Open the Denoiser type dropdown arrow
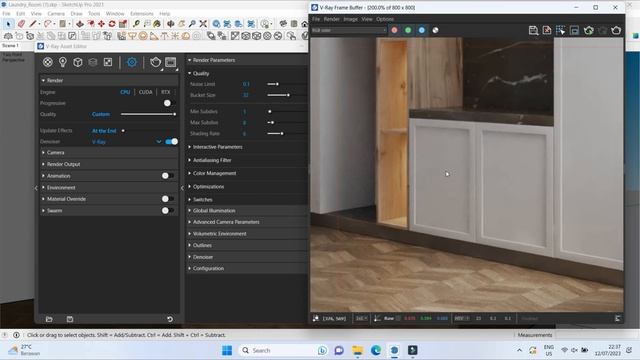The image size is (640, 360). pyautogui.click(x=158, y=142)
